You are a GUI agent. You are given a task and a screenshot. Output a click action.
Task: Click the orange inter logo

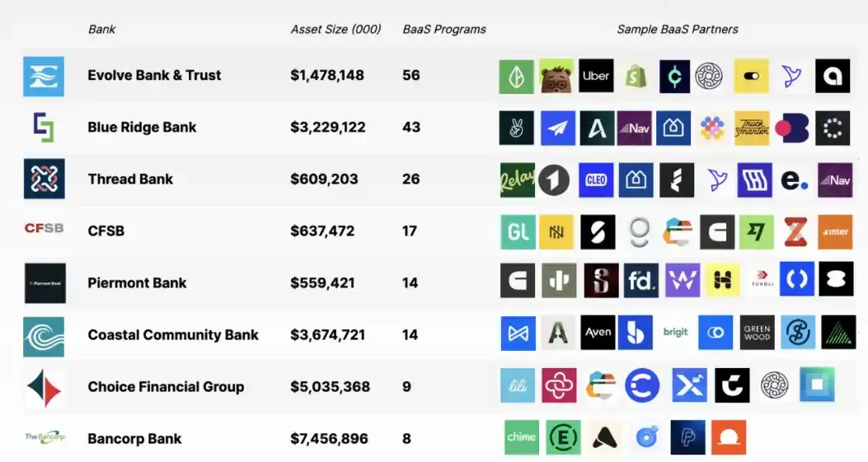tap(835, 232)
